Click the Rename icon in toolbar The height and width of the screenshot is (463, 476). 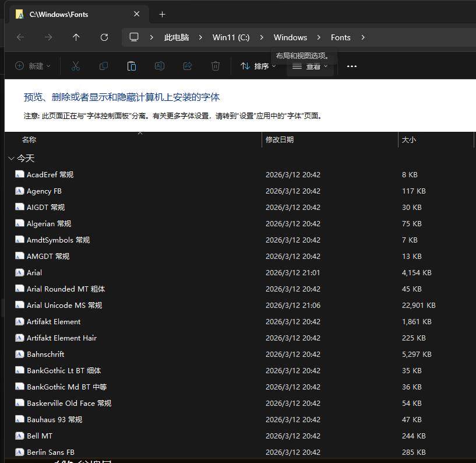[160, 66]
